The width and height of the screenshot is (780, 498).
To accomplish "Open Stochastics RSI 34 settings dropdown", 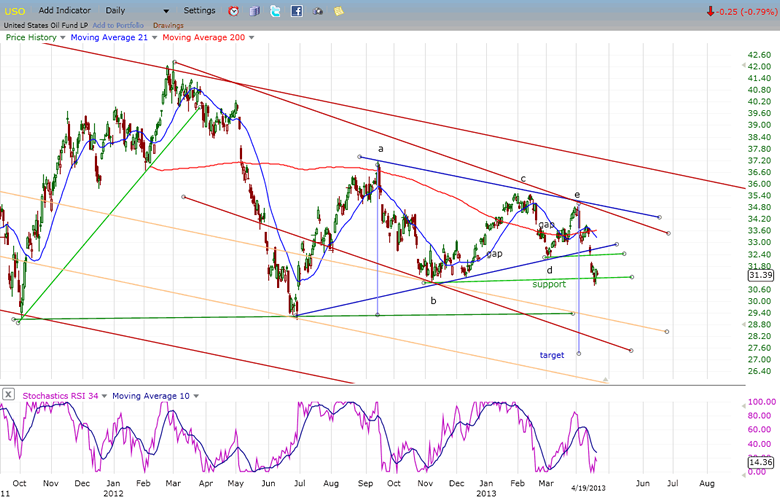I will pos(104,396).
